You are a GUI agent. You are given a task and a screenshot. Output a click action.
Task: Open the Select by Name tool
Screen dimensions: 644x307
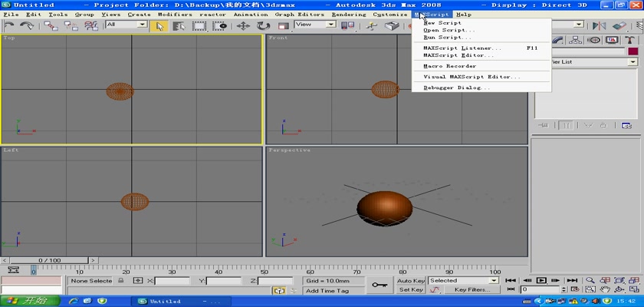point(179,26)
